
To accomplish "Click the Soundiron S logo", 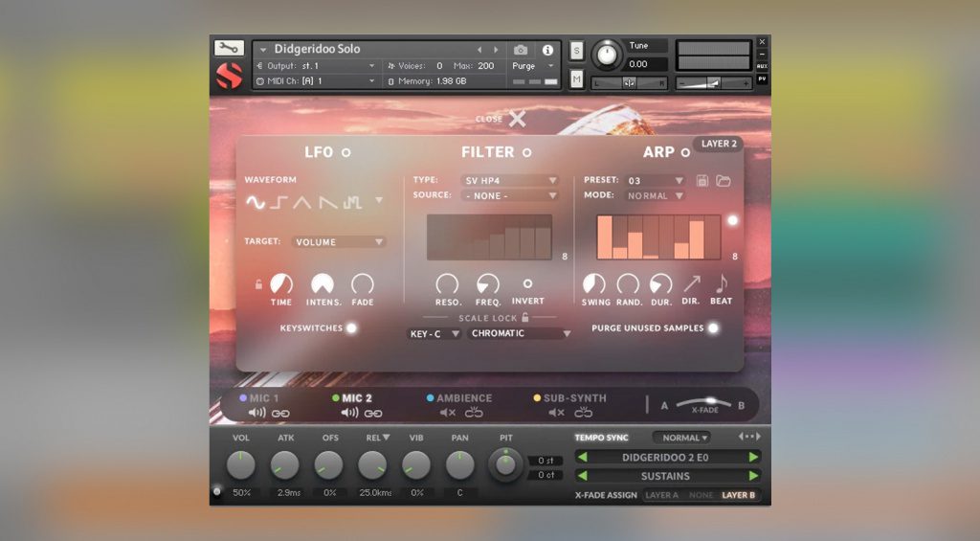I will pos(229,77).
